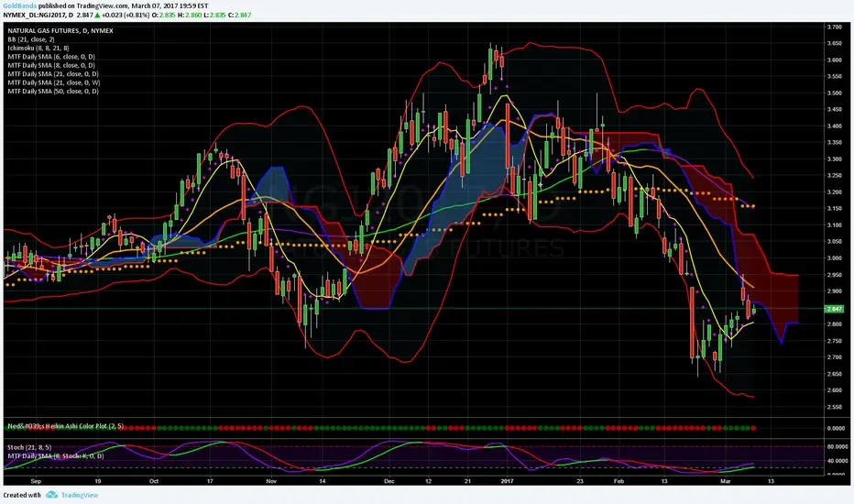Click the 2.700 price axis label
Screen dimensions: 854x504
(835, 357)
